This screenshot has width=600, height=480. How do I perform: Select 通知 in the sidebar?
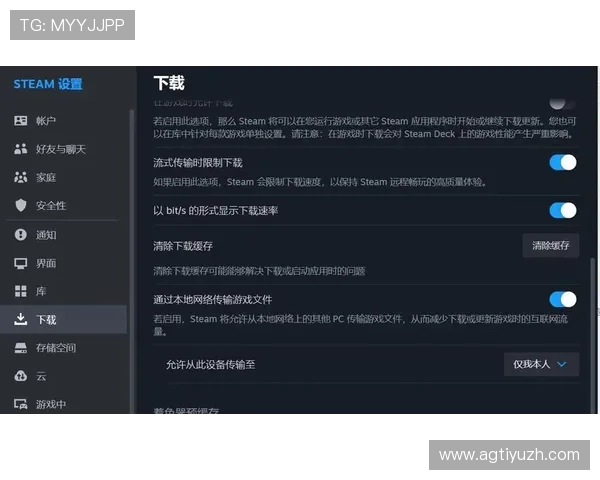pyautogui.click(x=64, y=235)
